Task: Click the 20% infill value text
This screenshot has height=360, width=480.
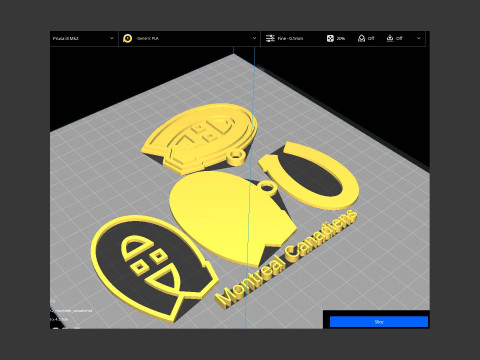Action: [341, 38]
